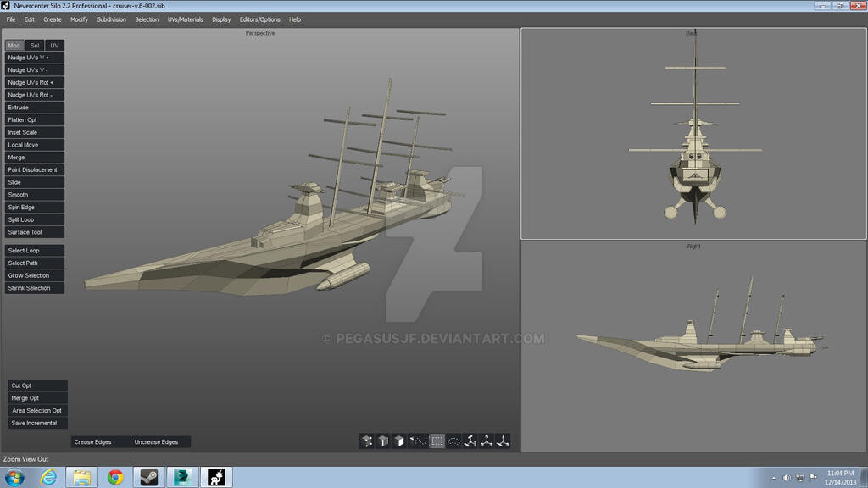Activate object selection mode icon
Image resolution: width=868 pixels, height=488 pixels.
[x=416, y=441]
